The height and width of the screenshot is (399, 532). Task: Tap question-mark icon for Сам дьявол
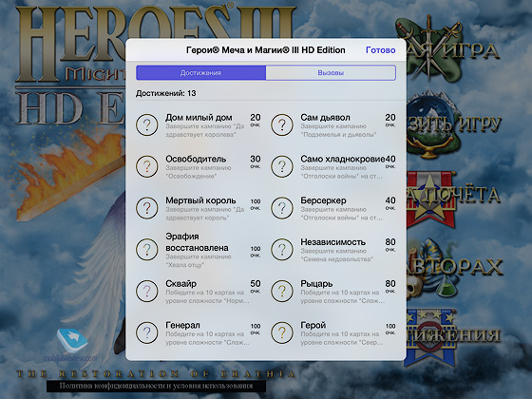coord(282,124)
